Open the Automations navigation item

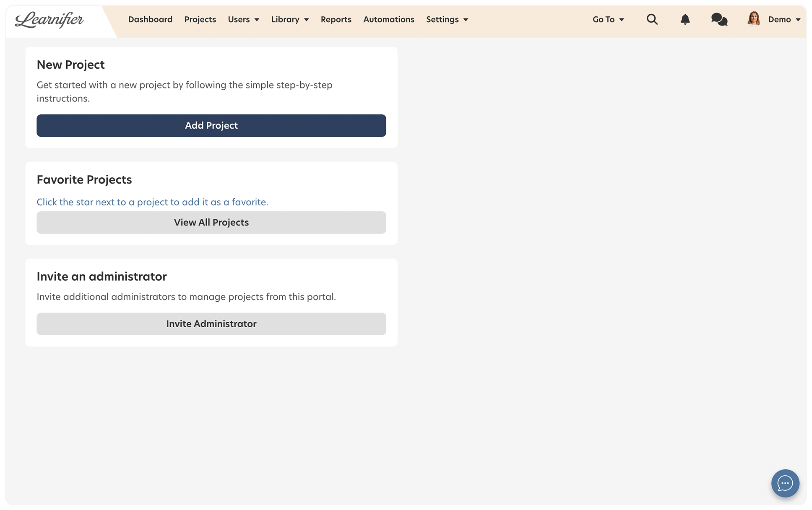389,19
